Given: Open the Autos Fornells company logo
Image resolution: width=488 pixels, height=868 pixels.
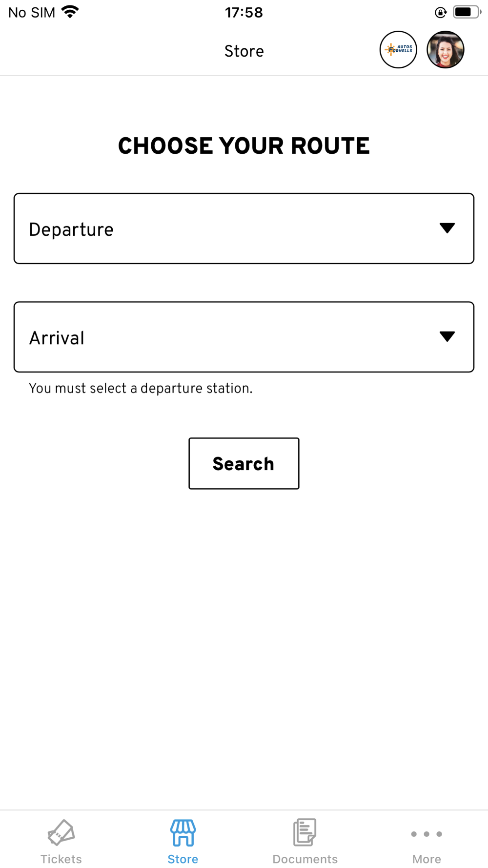Looking at the screenshot, I should [398, 50].
